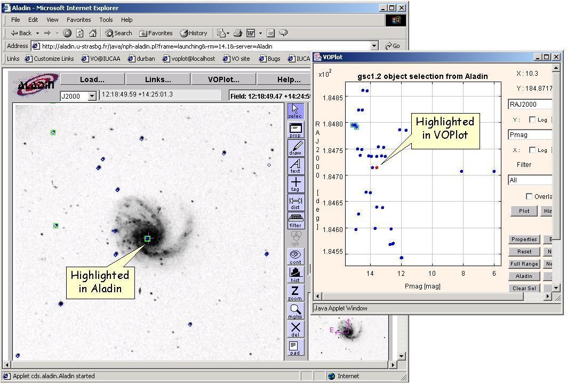Open the RAJ2000 Y-axis column selector
The height and width of the screenshot is (392, 575).
(530, 105)
